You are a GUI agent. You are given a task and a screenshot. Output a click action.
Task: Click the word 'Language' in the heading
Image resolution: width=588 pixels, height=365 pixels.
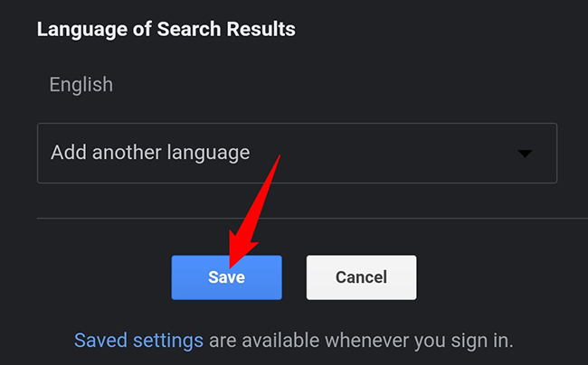(81, 31)
